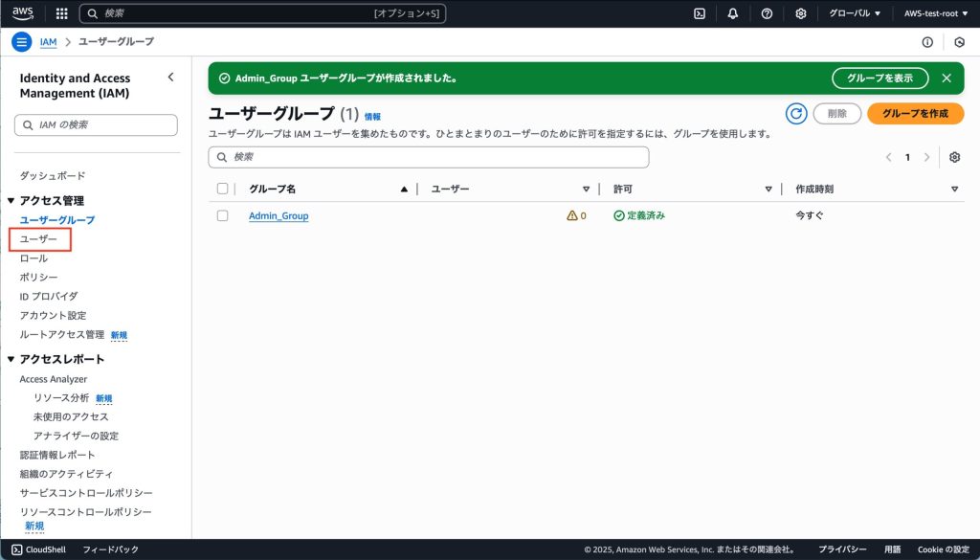Select ロール in the sidebar
Screen dimensions: 980x560
(33, 258)
